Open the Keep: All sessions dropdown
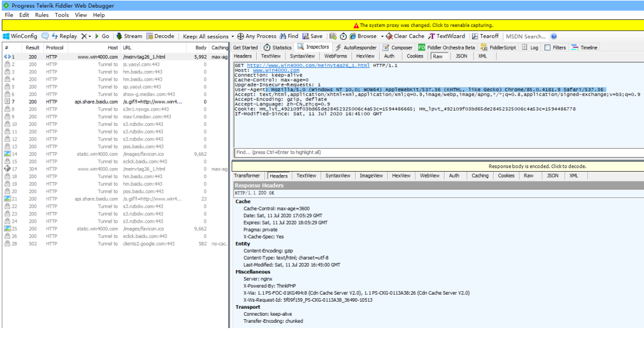The width and height of the screenshot is (644, 338). [208, 36]
